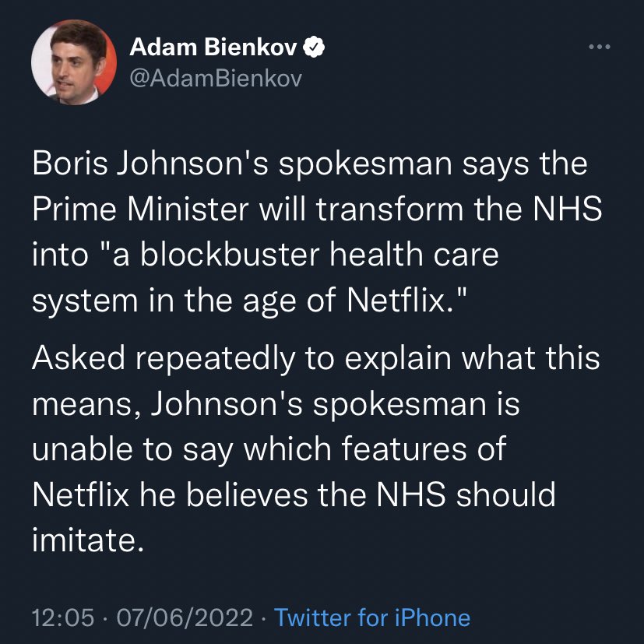Click the 12:05 timestamp

click(62, 618)
